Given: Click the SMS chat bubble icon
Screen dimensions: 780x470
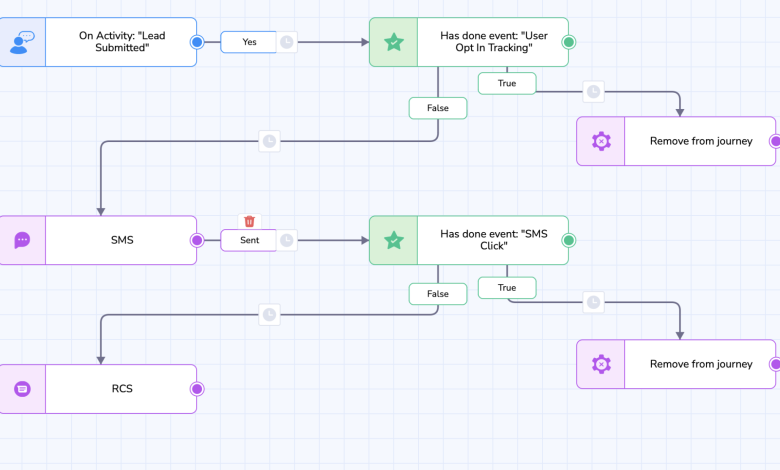Looking at the screenshot, I should [22, 240].
